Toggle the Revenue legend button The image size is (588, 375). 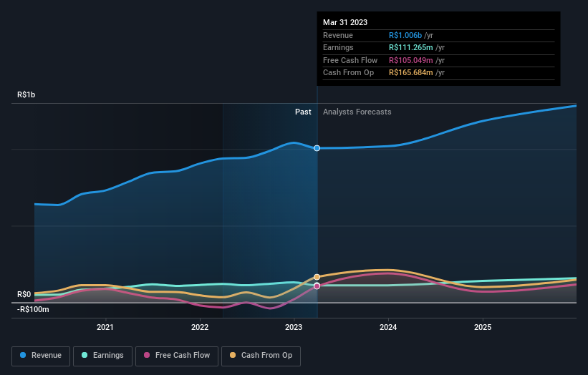[x=41, y=356]
